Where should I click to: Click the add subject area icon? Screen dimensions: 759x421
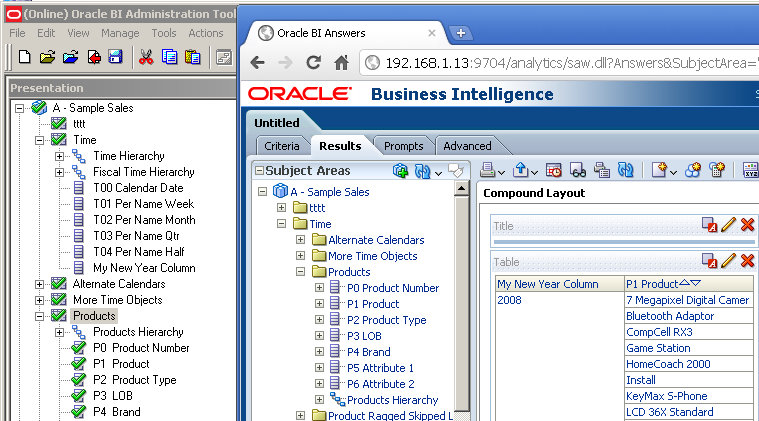click(x=400, y=170)
